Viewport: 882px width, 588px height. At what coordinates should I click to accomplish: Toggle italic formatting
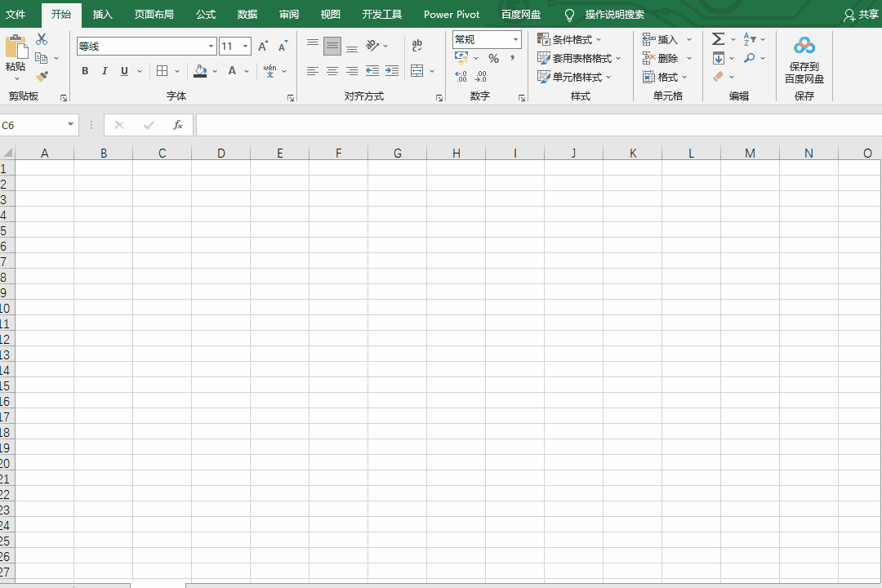(105, 71)
